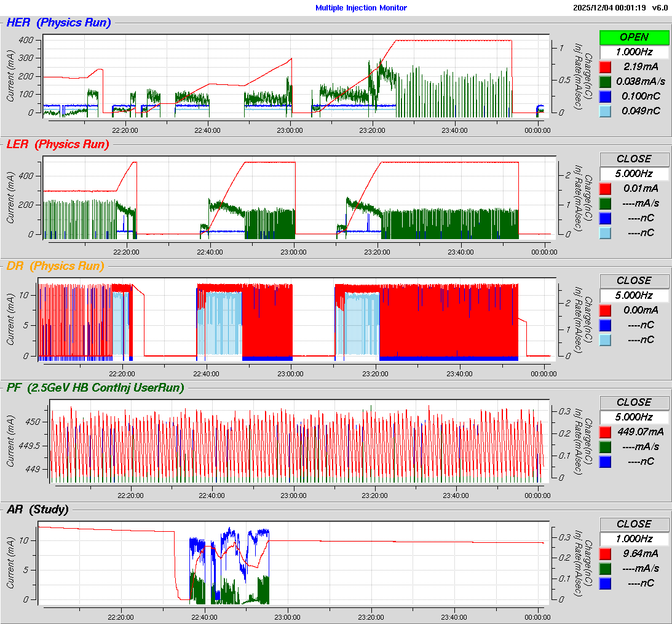Select the DR light blue charge legend swatch

pyautogui.click(x=605, y=340)
